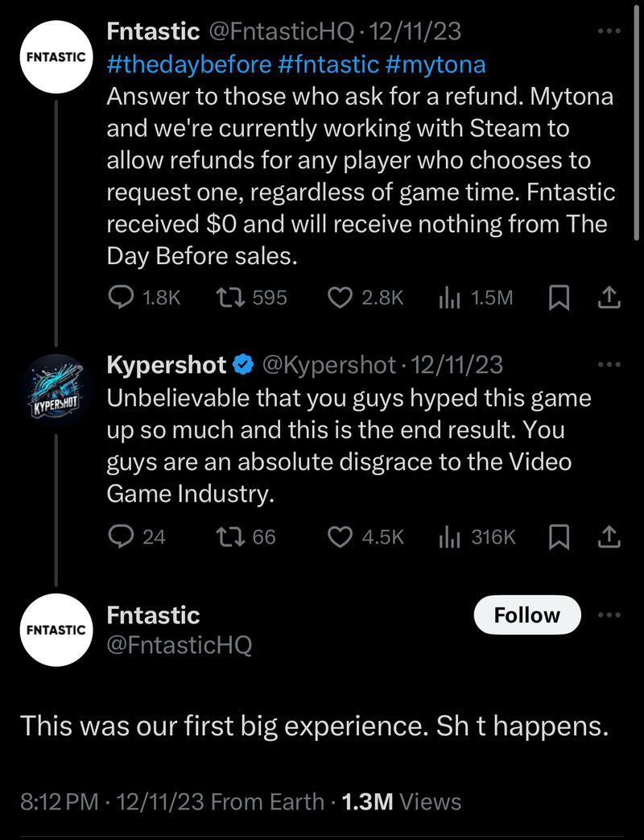Viewport: 644px width, 840px height.
Task: Bookmark Fntastic's refund tweet
Action: 557,298
